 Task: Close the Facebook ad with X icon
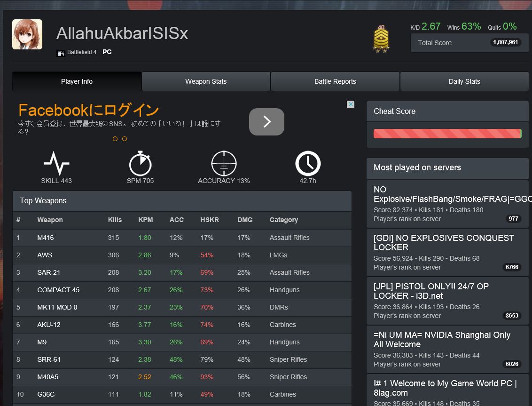click(x=351, y=104)
